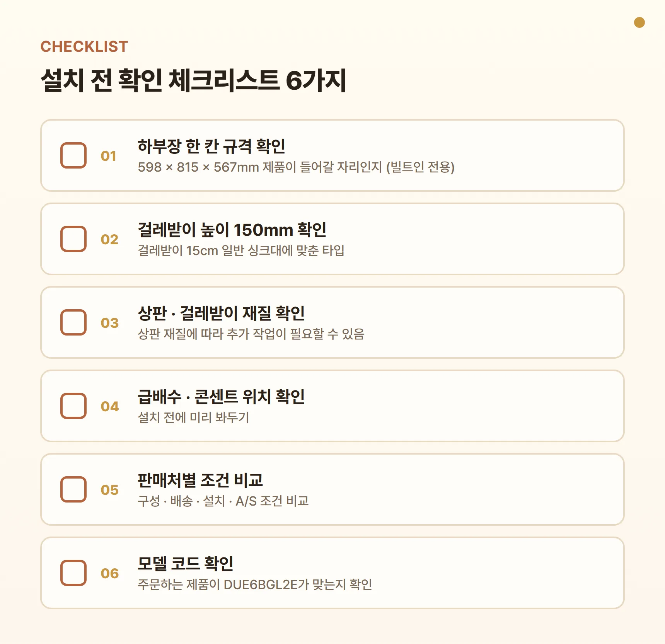Screen dimensions: 665x644
Task: Open the 상판 · 걸레받이 재질 확인 item
Action: pyautogui.click(x=221, y=313)
